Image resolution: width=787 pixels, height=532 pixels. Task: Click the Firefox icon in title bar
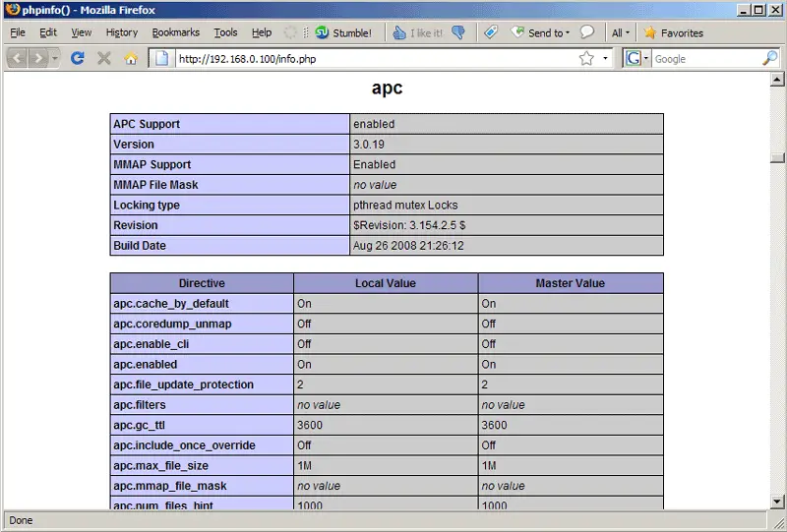[12, 10]
